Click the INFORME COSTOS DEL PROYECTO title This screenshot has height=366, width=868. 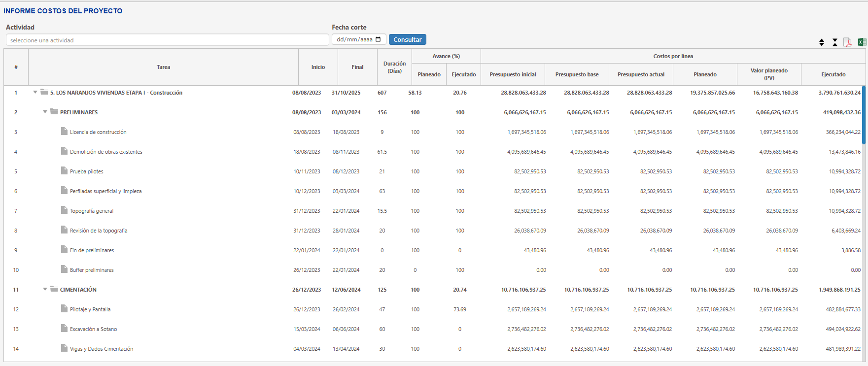63,11
